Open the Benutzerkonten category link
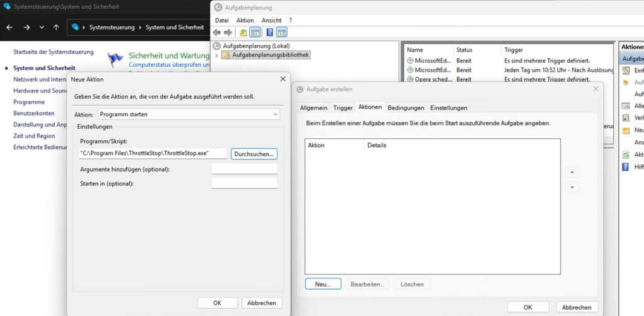This screenshot has width=644, height=316. point(34,113)
